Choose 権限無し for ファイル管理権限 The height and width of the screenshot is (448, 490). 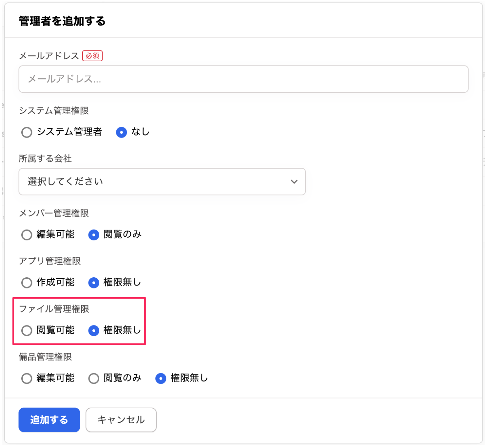tap(94, 330)
